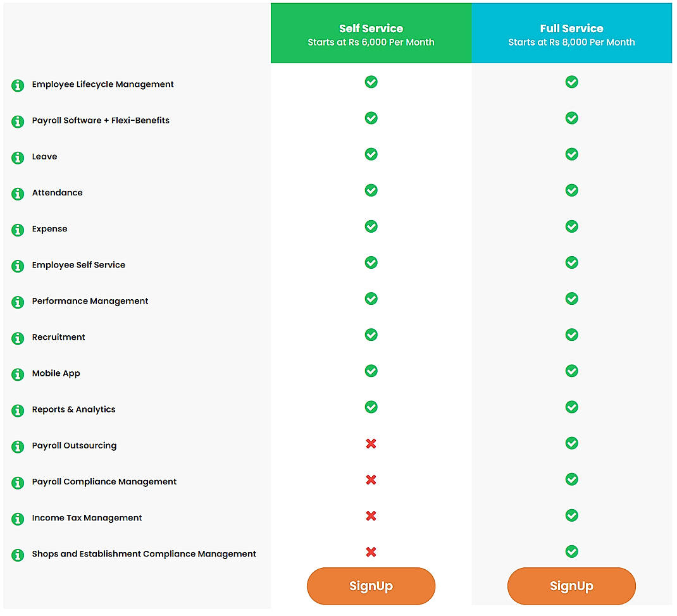Click the red X for Payroll Compliance Management
The height and width of the screenshot is (616, 677).
pos(371,479)
